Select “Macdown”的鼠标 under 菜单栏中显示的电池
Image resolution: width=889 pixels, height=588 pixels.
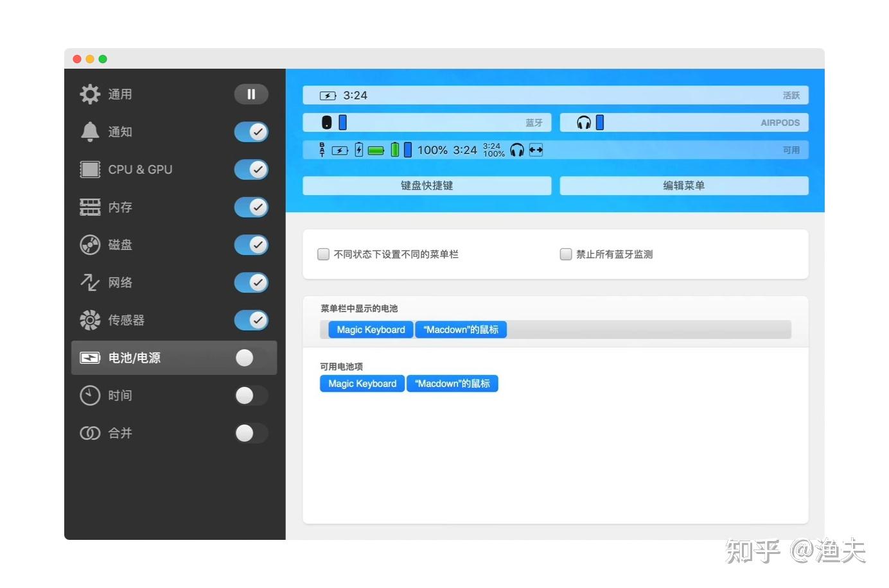click(461, 330)
